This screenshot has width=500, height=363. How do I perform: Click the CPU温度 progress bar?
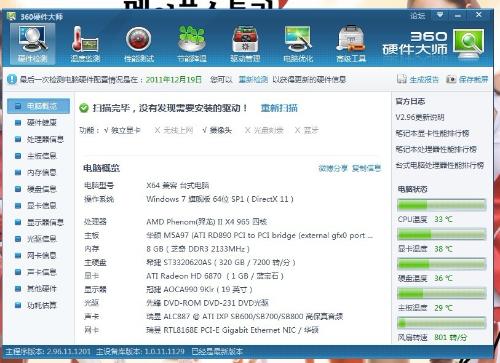click(441, 205)
